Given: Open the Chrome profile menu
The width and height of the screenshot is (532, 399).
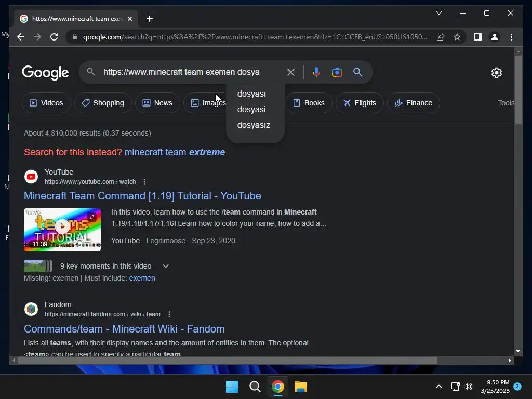Looking at the screenshot, I should tap(495, 37).
